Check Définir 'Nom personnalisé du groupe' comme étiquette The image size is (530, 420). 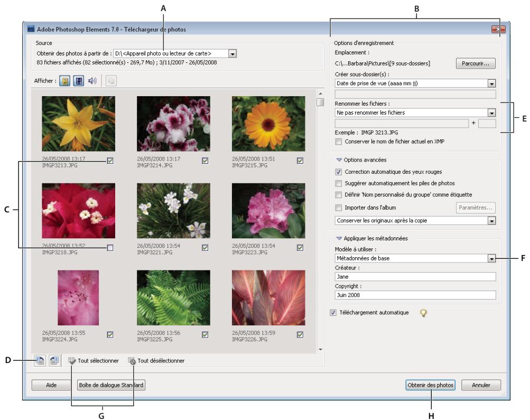coord(338,195)
